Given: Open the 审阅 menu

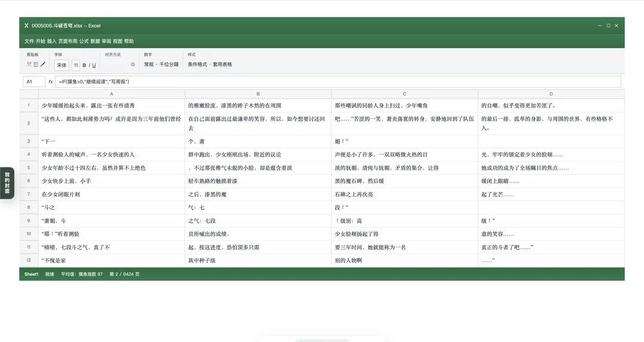Looking at the screenshot, I should click(x=106, y=41).
